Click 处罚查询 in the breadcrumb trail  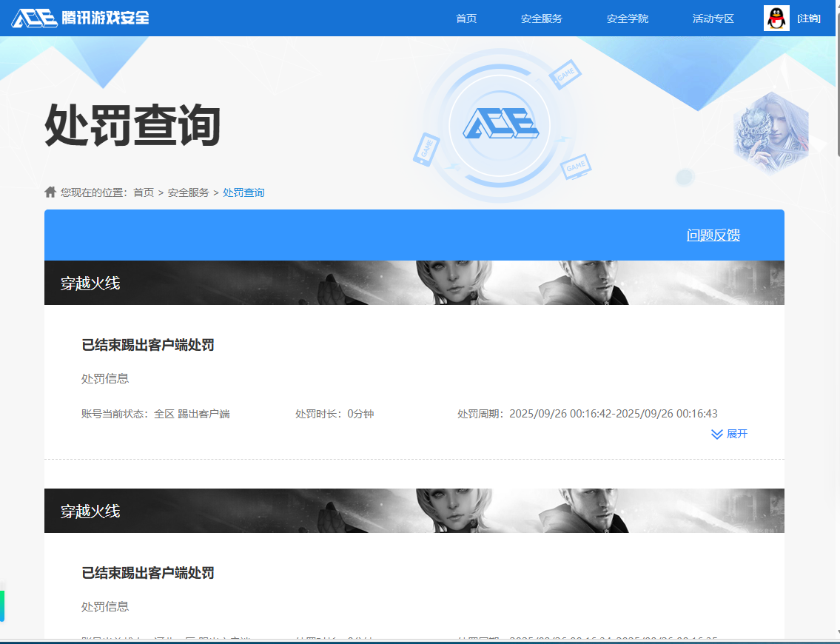(243, 192)
